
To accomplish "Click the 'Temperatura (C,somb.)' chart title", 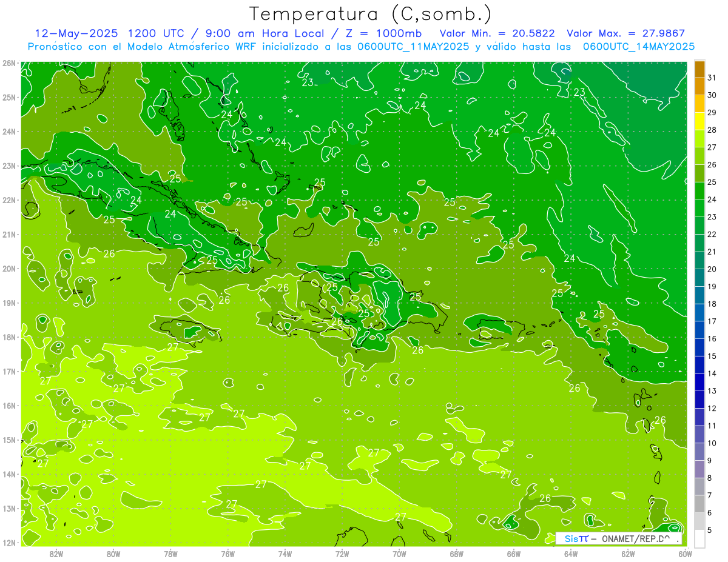I will 370,14.
